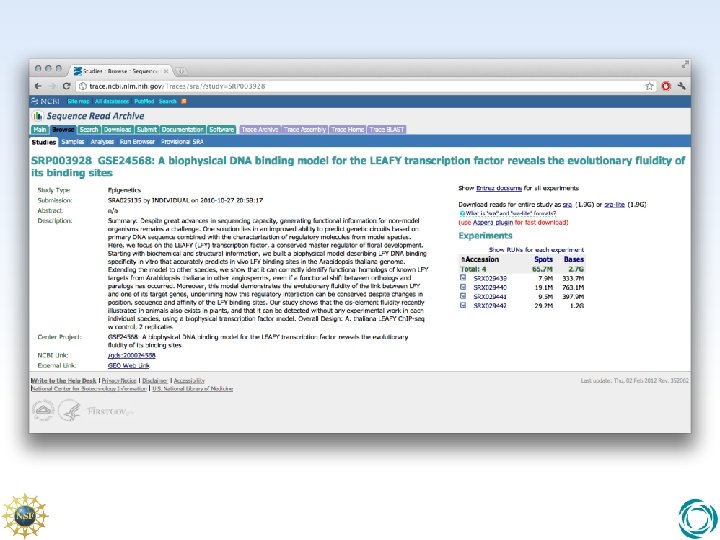Select the Browse tab

pos(63,130)
